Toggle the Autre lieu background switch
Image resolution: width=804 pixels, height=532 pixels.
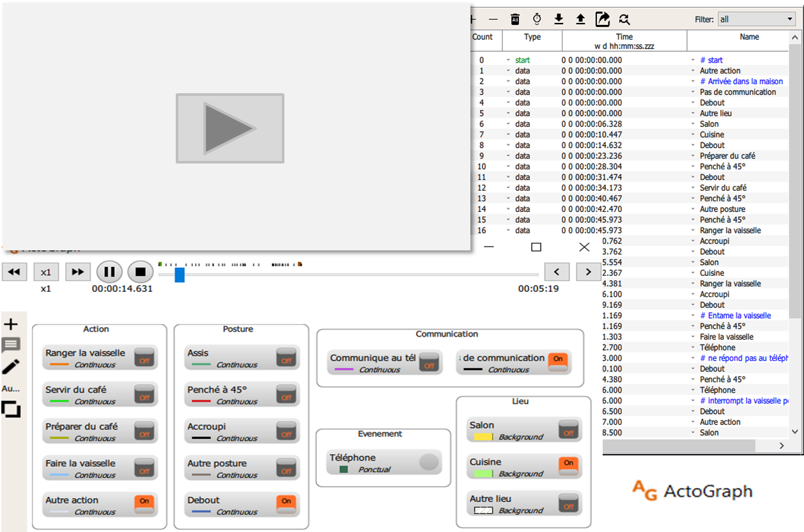[568, 503]
